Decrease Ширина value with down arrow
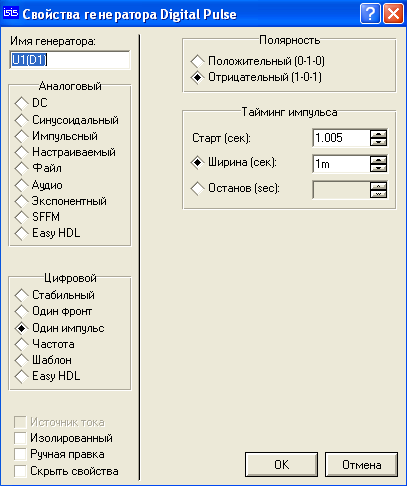This screenshot has width=407, height=486. click(378, 168)
